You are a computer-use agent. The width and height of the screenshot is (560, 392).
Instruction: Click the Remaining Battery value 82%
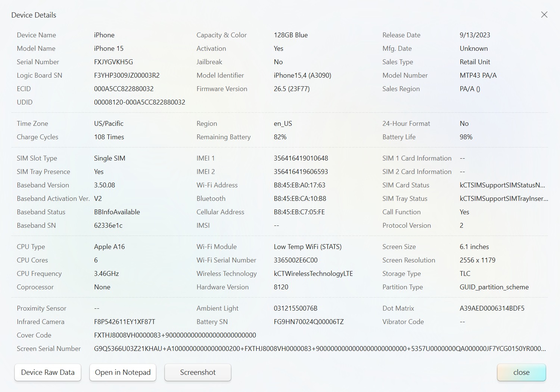click(x=280, y=137)
